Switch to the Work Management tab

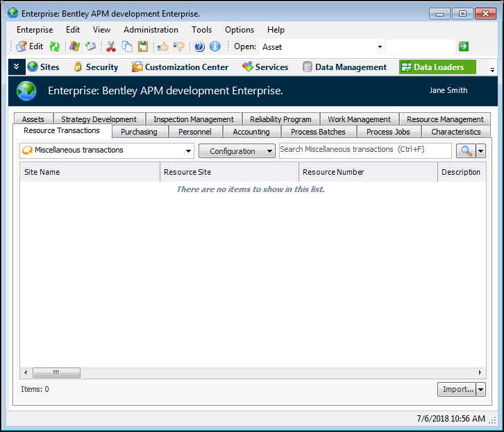(359, 119)
